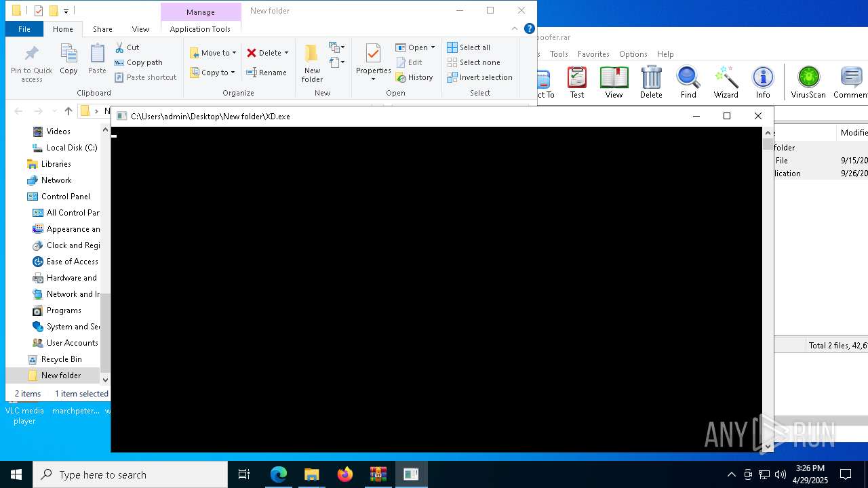
Task: Open File Explorer help question mark
Action: click(x=530, y=28)
